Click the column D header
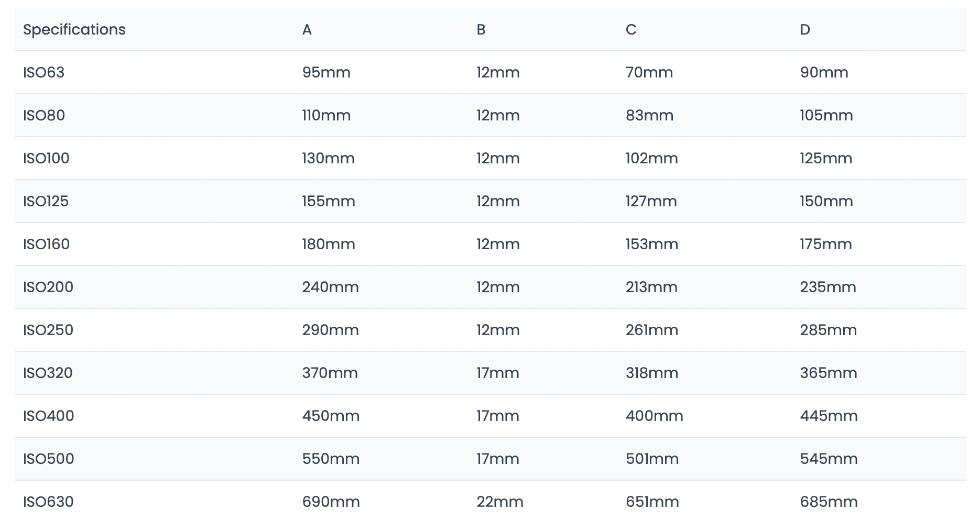 pyautogui.click(x=805, y=30)
